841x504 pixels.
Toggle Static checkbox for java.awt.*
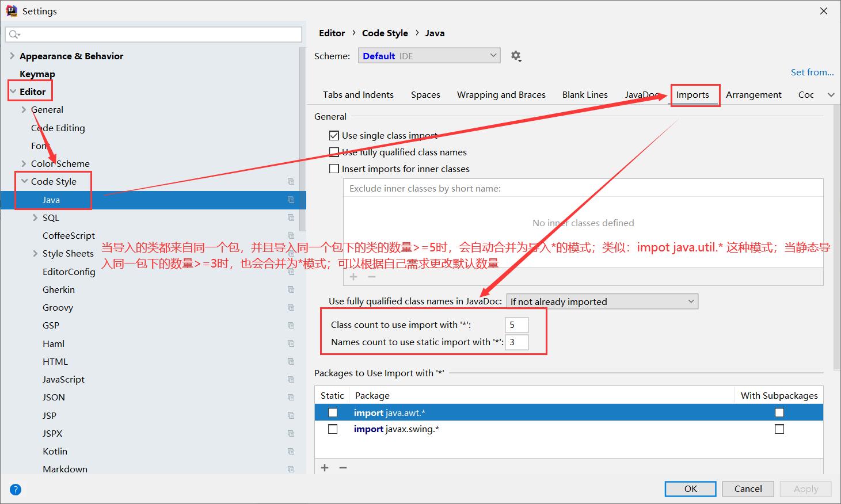click(x=333, y=413)
